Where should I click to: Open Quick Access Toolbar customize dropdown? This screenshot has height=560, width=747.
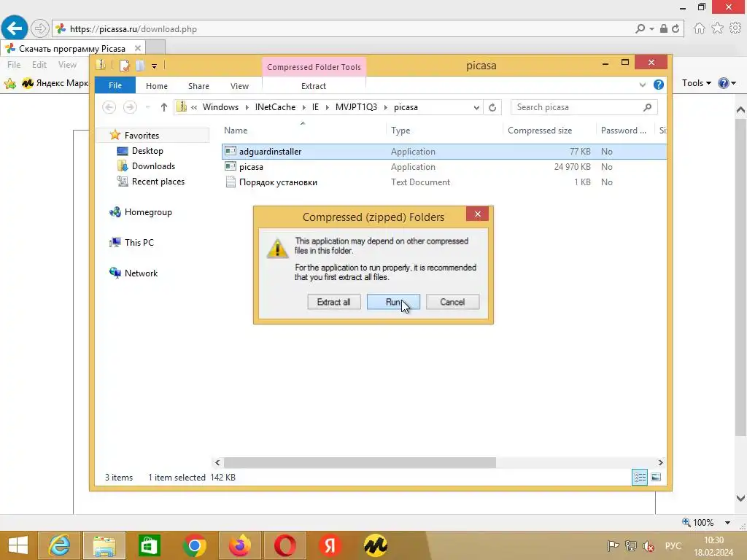[155, 66]
